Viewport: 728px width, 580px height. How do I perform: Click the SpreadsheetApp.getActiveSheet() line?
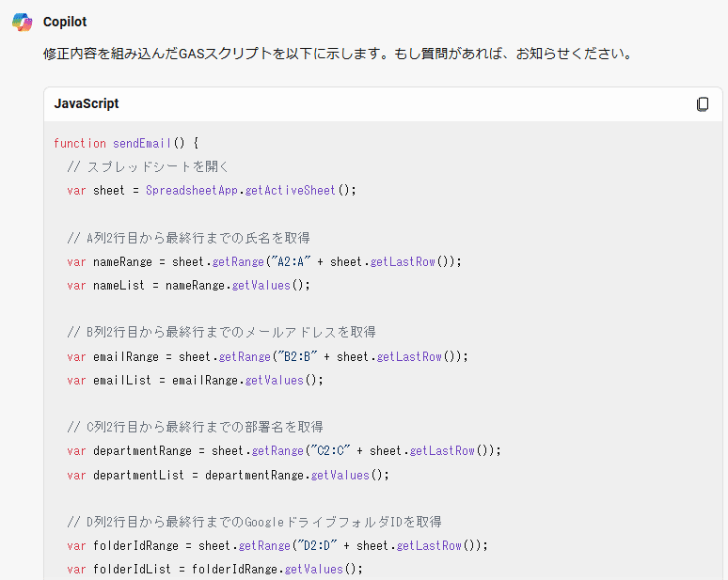[212, 190]
